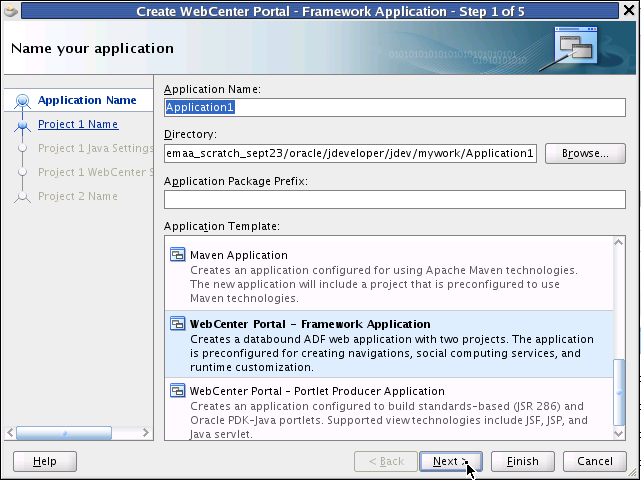This screenshot has width=641, height=480.
Task: Click the Project 1 Java Settings step node
Action: tap(22, 148)
